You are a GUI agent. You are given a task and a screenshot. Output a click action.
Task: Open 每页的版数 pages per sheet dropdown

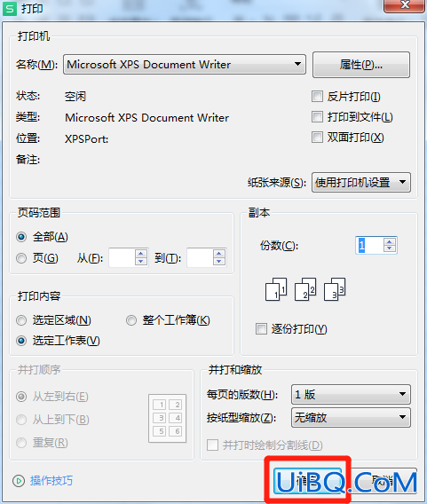(351, 394)
